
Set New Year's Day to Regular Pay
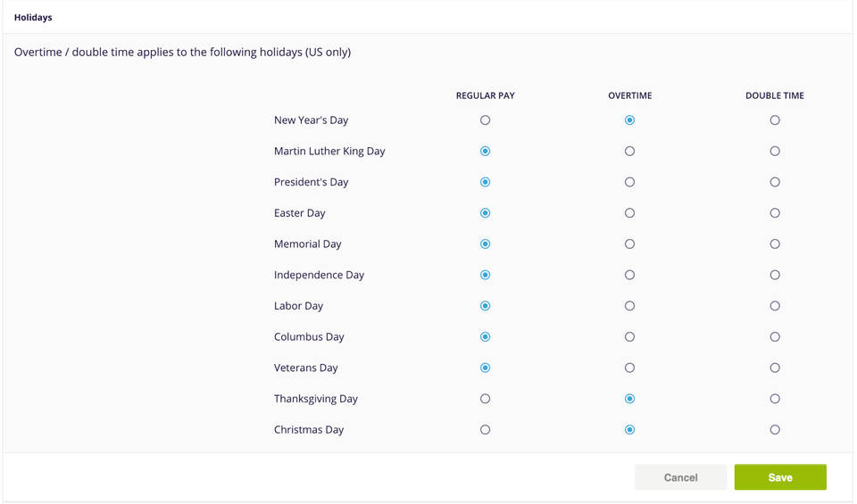(x=485, y=120)
